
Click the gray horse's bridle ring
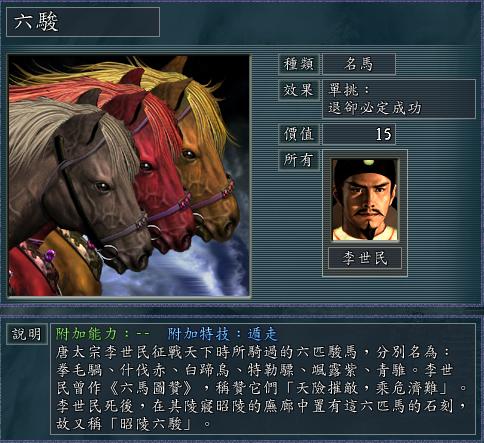point(109,252)
